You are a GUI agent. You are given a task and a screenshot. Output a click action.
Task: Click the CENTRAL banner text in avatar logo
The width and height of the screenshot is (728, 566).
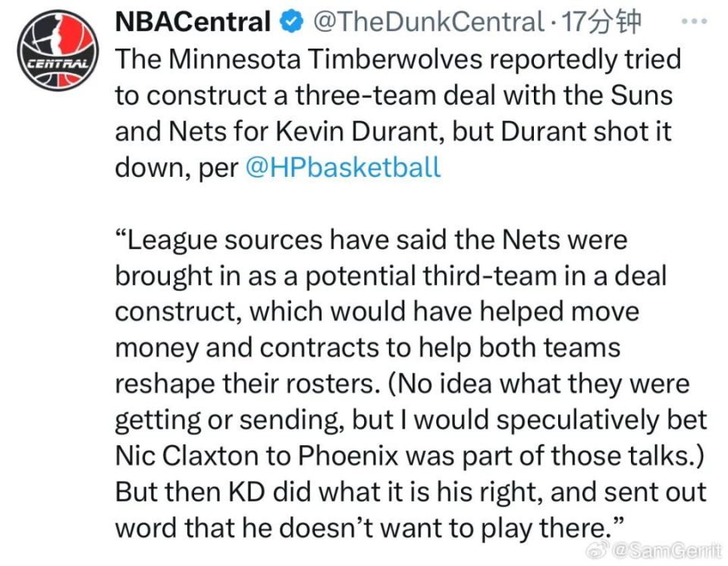pos(58,64)
